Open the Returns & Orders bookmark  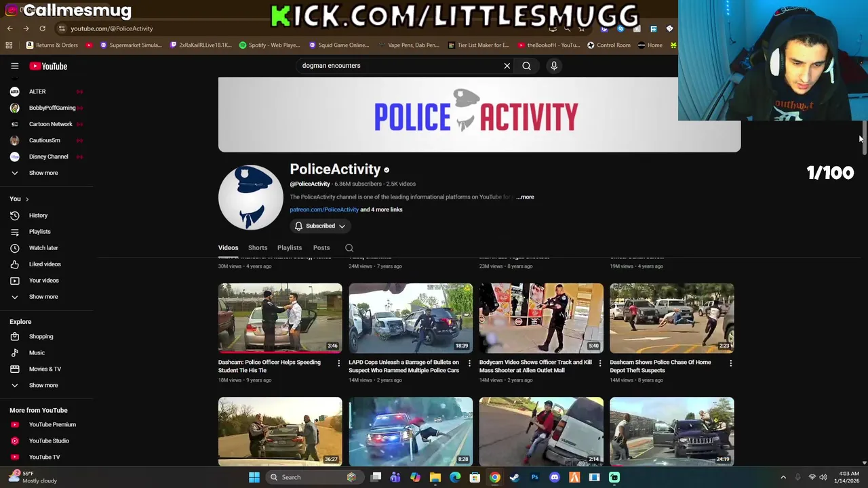coord(52,45)
